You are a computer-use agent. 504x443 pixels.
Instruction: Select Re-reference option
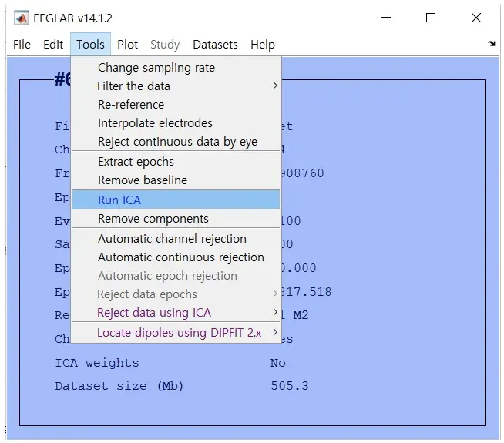(131, 105)
